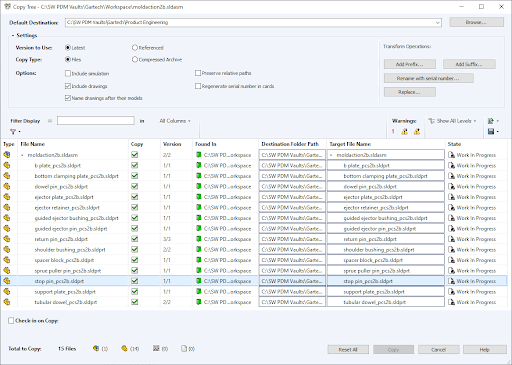This screenshot has width=512, height=365.
Task: Select the Latest version radio button
Action: click(x=68, y=48)
